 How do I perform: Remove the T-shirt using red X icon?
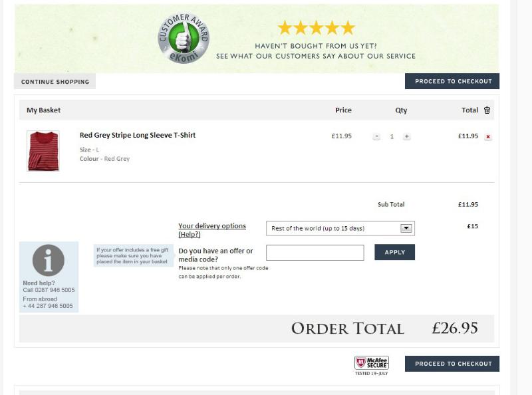pos(488,137)
